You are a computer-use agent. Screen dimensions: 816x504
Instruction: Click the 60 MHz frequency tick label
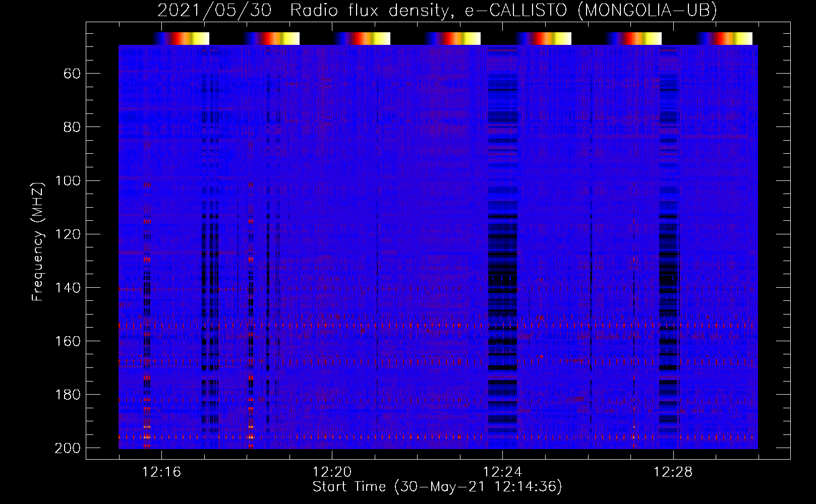72,74
